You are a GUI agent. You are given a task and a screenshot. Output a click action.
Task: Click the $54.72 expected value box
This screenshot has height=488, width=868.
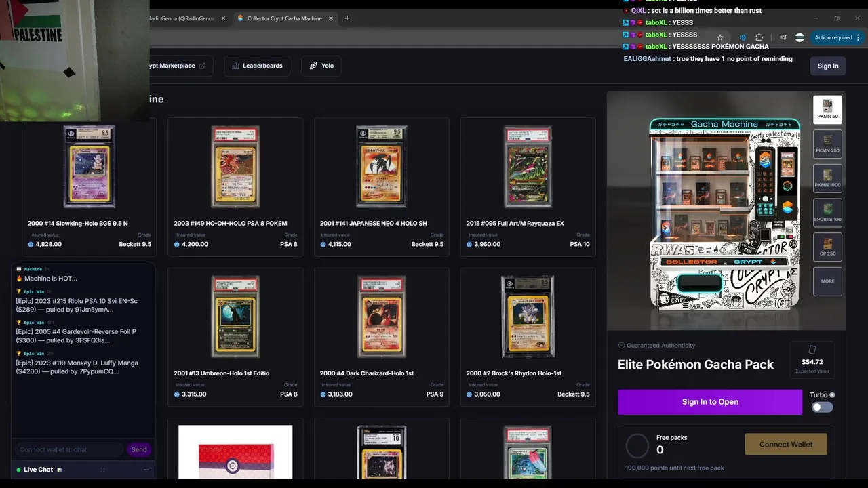812,359
